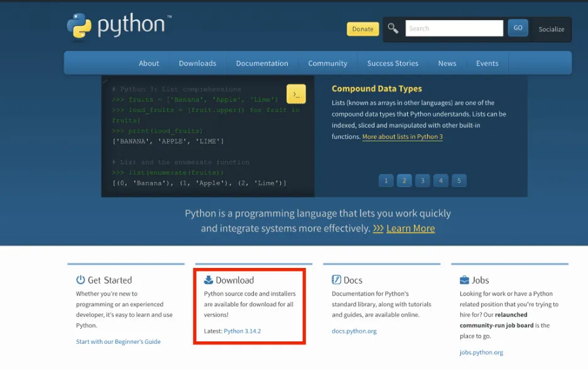Click the magnifying glass search icon
The image size is (588, 369).
pyautogui.click(x=393, y=28)
